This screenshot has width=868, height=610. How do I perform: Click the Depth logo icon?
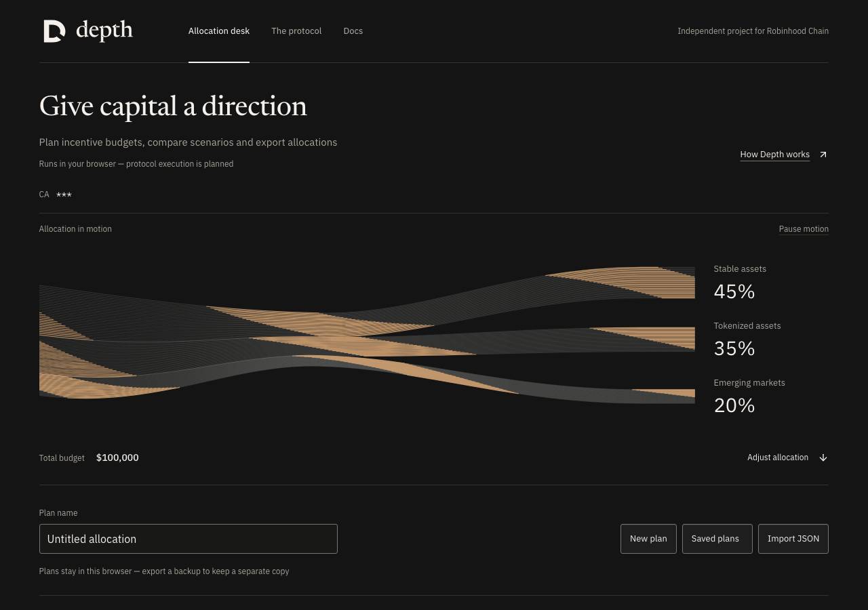[x=54, y=30]
